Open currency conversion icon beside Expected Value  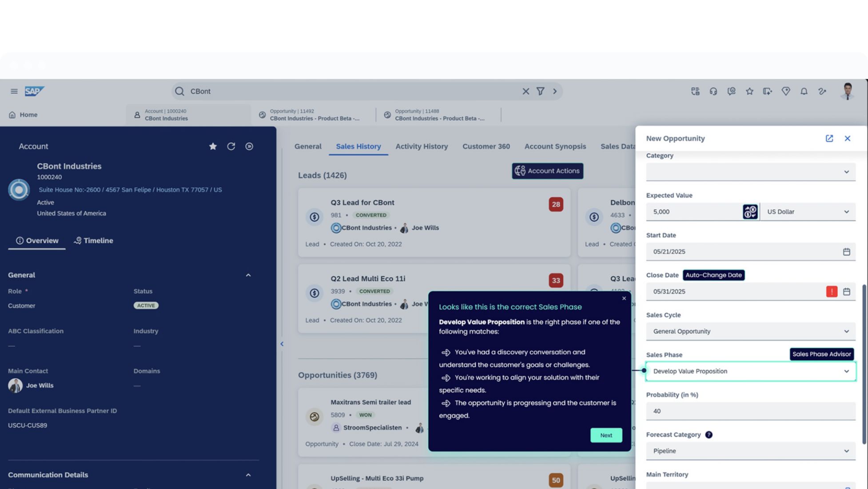pos(750,212)
